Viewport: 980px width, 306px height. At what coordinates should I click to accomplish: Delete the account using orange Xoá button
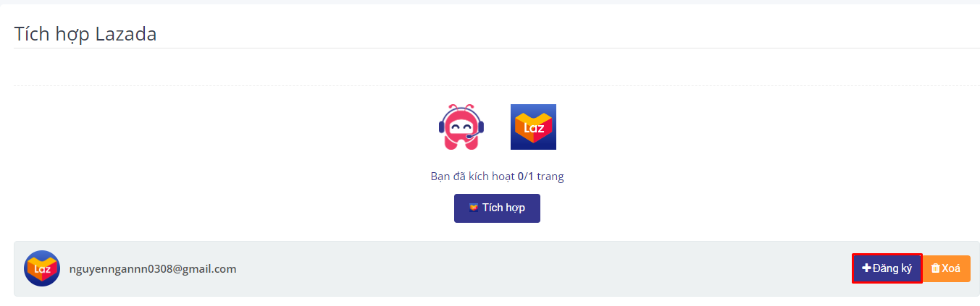coord(946,268)
